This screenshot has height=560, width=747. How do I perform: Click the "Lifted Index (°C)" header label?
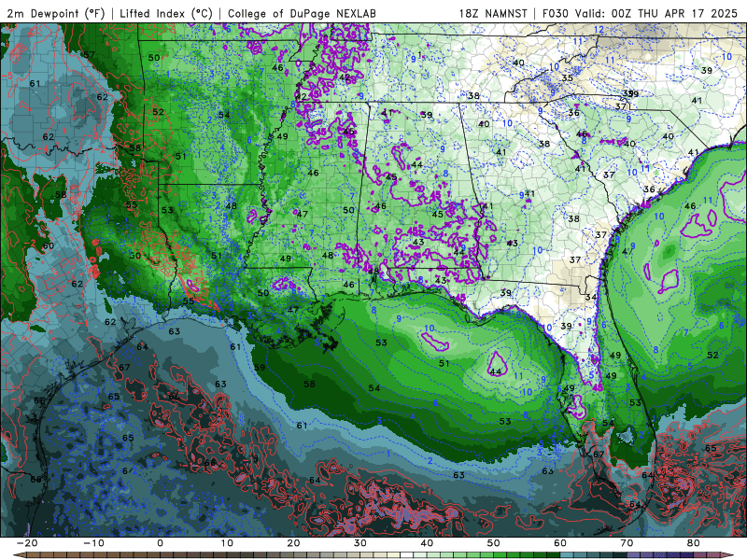(x=166, y=13)
